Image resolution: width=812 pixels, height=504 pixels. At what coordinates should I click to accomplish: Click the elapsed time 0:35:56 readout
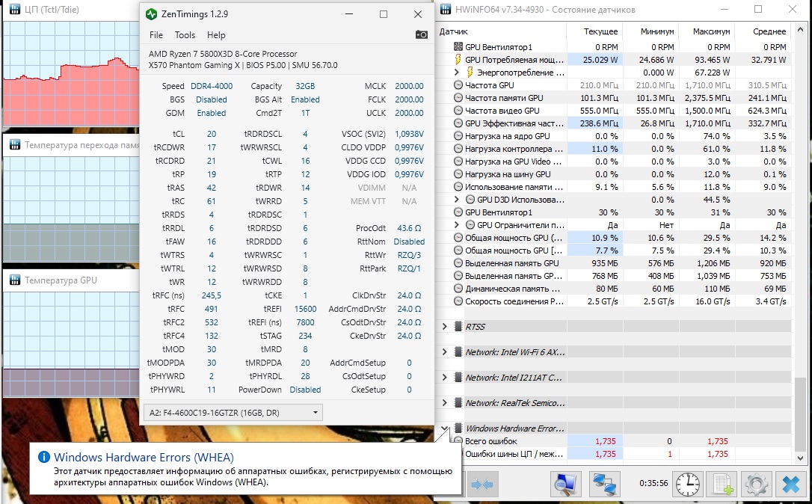(653, 483)
